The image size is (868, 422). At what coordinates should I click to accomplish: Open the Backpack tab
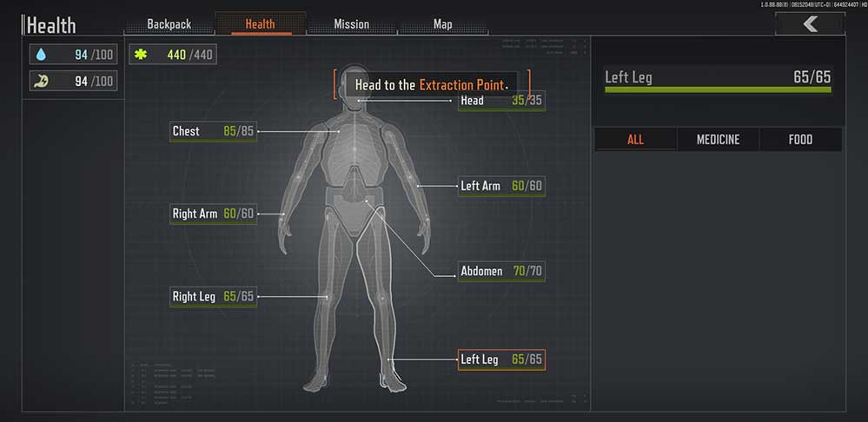[x=169, y=24]
